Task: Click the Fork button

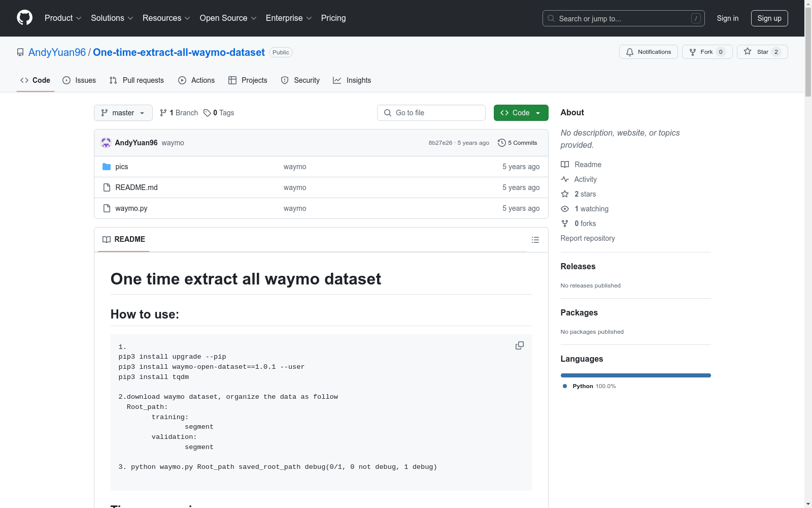Action: tap(707, 52)
